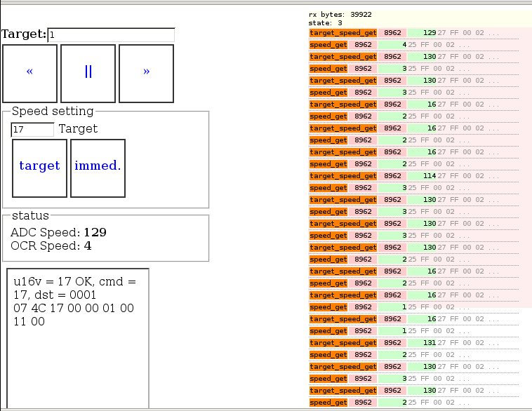Select the speed_get label in the value 4 row
Viewport: 532px width, 411px height.
[x=328, y=45]
